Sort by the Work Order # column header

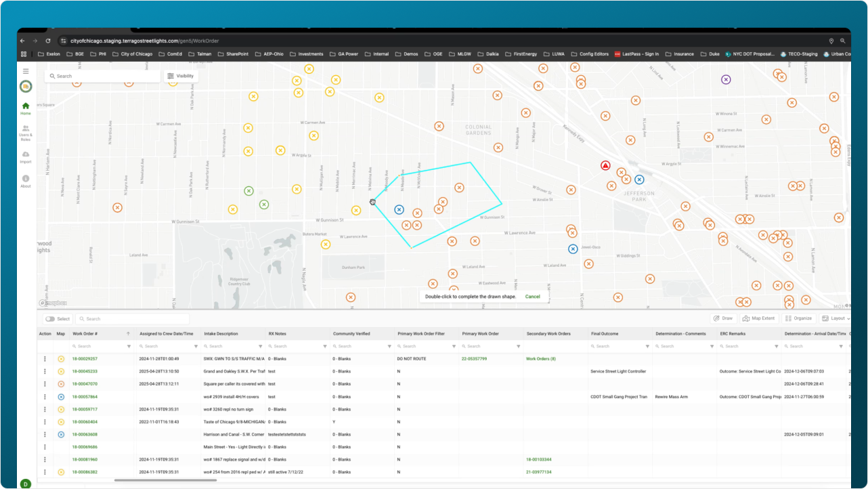tap(85, 334)
